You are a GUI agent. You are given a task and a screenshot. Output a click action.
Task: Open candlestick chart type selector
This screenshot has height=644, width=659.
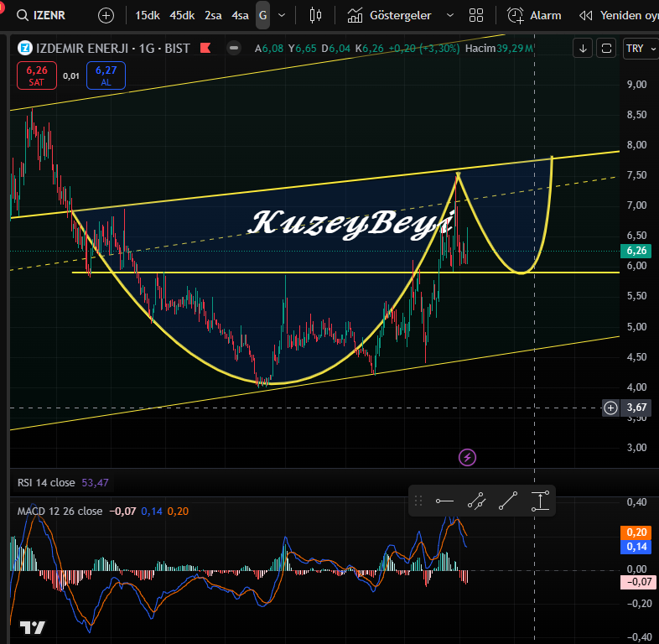[x=315, y=16]
